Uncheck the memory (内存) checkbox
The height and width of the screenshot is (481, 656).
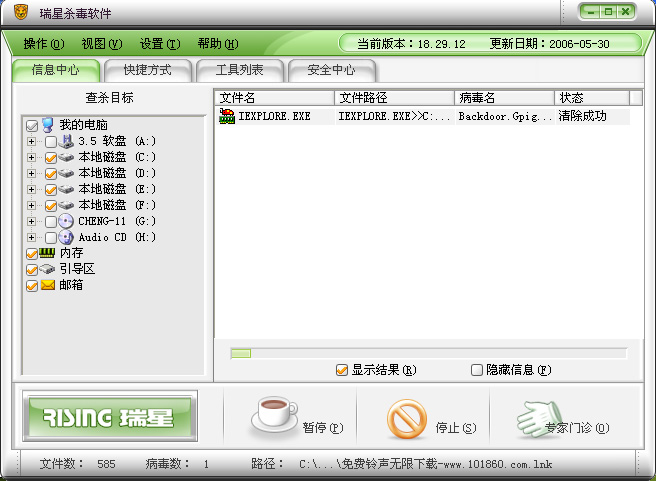32,253
